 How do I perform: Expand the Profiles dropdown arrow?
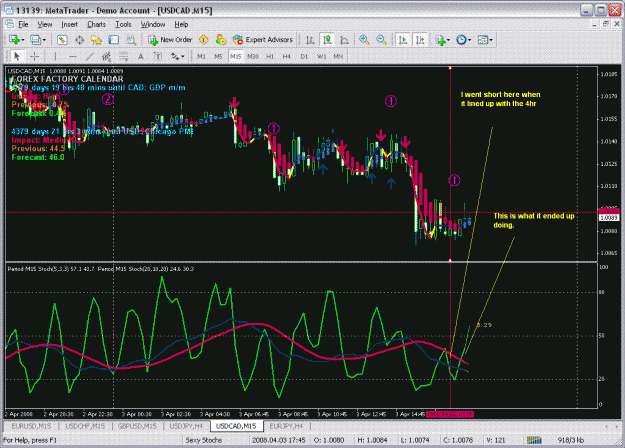point(44,40)
